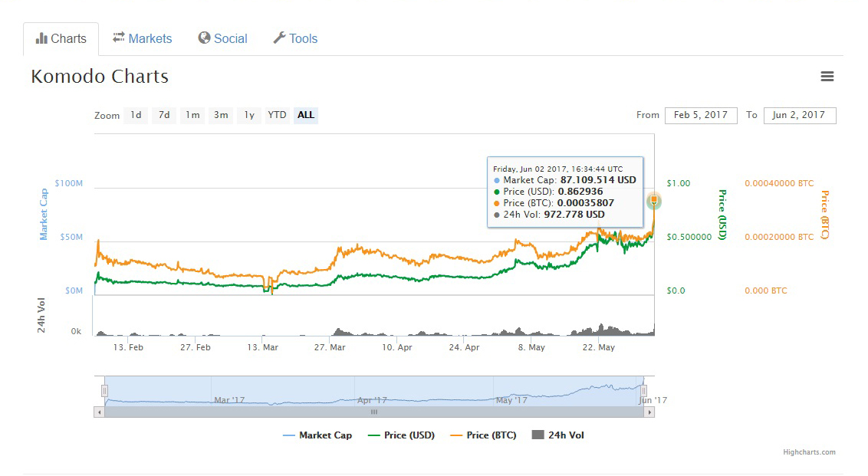This screenshot has height=476, width=868.
Task: Click the Mar '17 navigator label
Action: [229, 400]
